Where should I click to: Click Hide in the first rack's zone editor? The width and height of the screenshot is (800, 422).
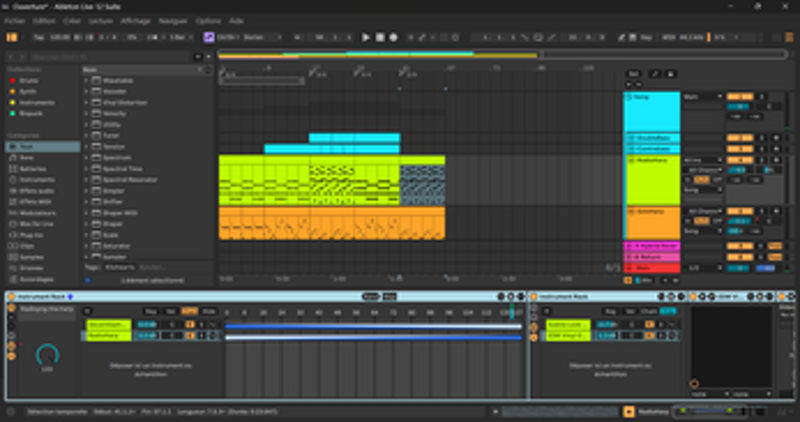click(208, 311)
